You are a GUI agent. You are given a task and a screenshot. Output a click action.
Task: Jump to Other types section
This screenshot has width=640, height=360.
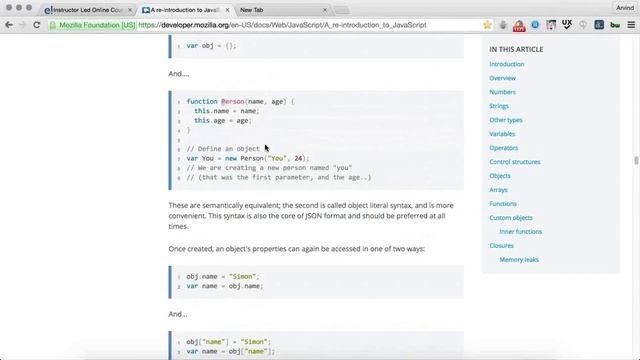(x=506, y=120)
